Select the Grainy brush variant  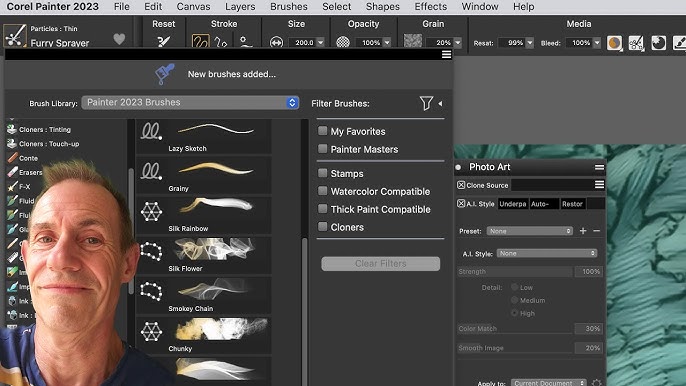(x=203, y=175)
